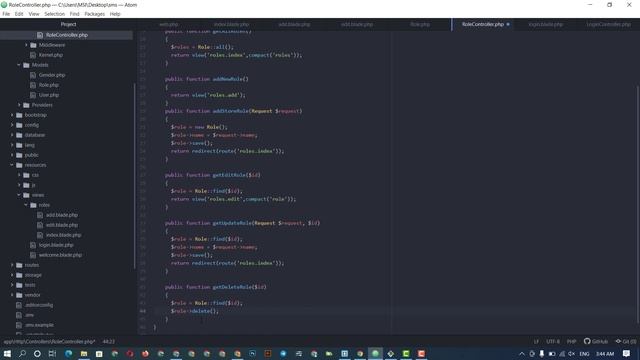Open GitHub panel from status bar
Image resolution: width=640 pixels, height=360 pixels.
(596, 342)
